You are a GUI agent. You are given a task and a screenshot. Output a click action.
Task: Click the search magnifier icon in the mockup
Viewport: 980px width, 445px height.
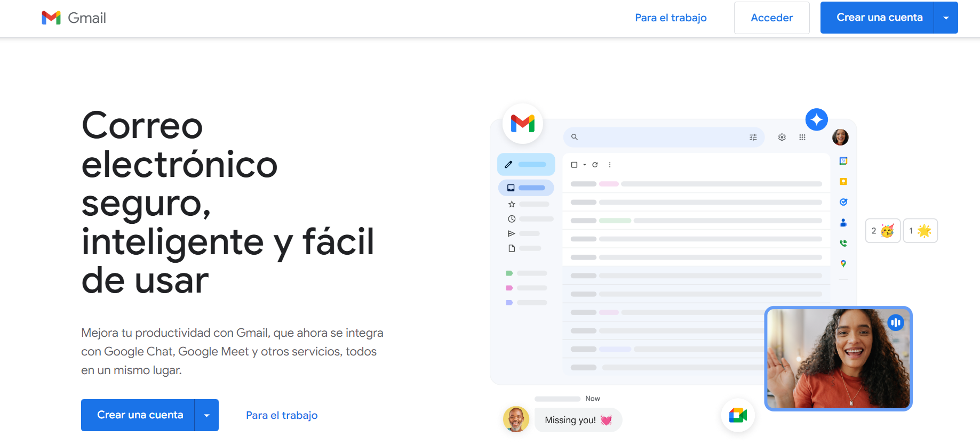575,137
